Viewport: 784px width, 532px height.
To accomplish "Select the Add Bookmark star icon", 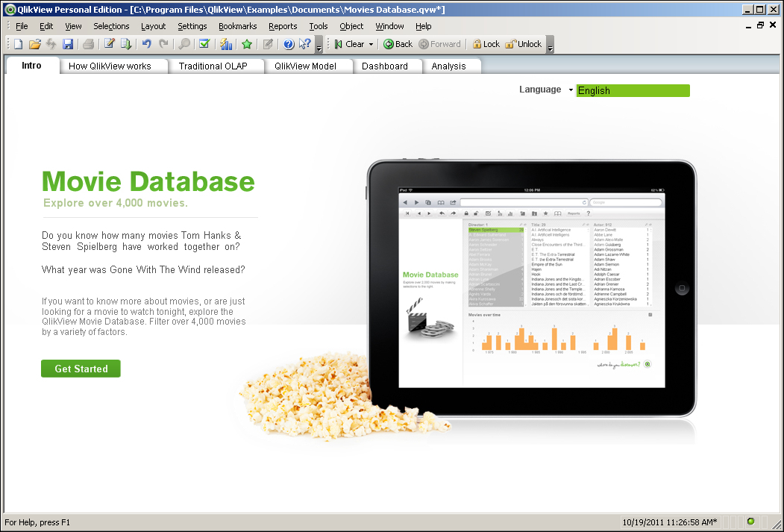I will pyautogui.click(x=247, y=44).
